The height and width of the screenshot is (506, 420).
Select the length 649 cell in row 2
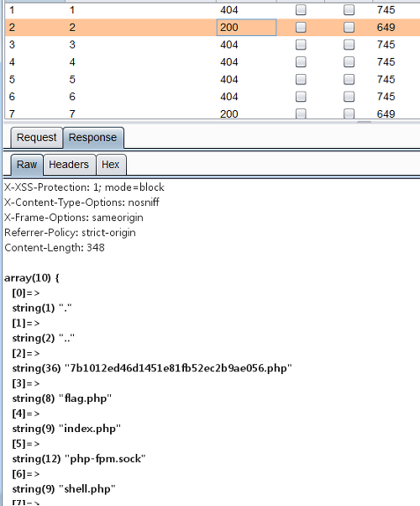click(396, 28)
